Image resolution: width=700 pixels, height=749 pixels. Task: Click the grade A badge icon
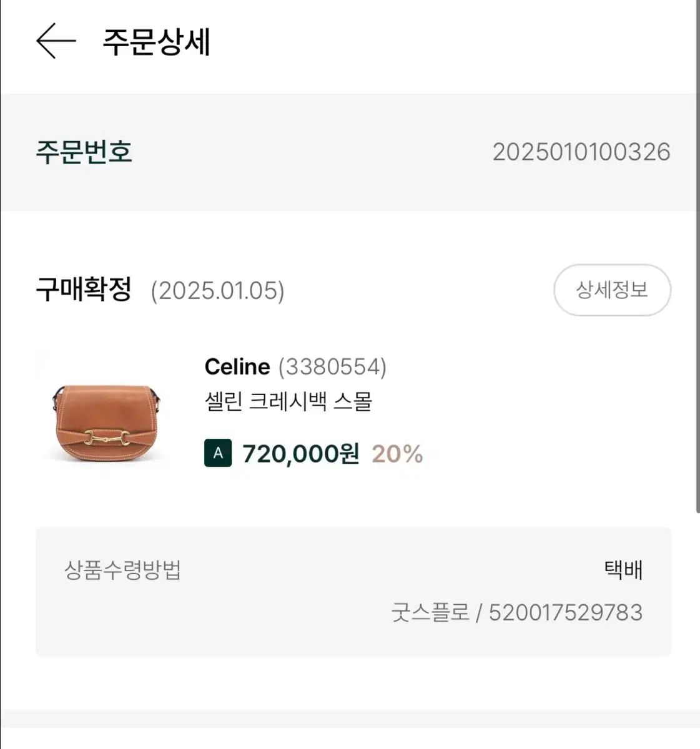(x=218, y=453)
